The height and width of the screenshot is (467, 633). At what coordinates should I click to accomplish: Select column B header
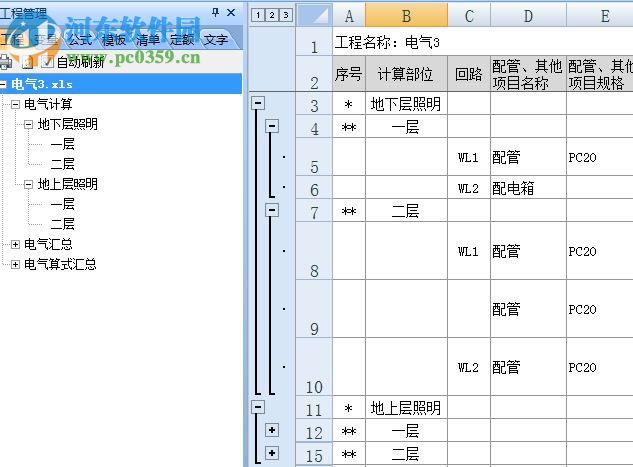406,16
